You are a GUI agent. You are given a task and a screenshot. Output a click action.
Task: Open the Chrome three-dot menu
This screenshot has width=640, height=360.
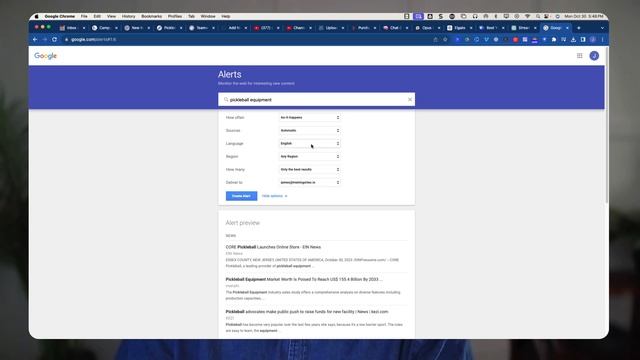point(602,40)
